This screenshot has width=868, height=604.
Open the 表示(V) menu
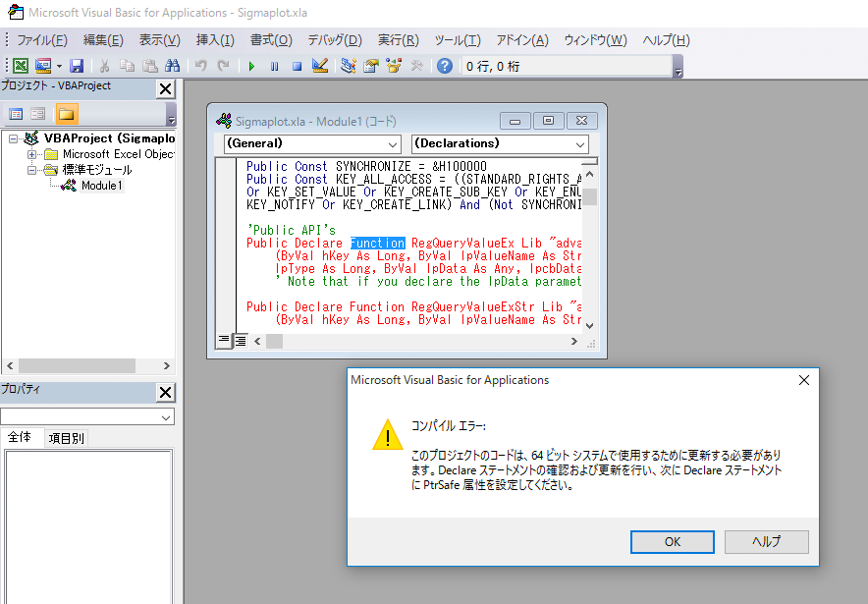(160, 40)
